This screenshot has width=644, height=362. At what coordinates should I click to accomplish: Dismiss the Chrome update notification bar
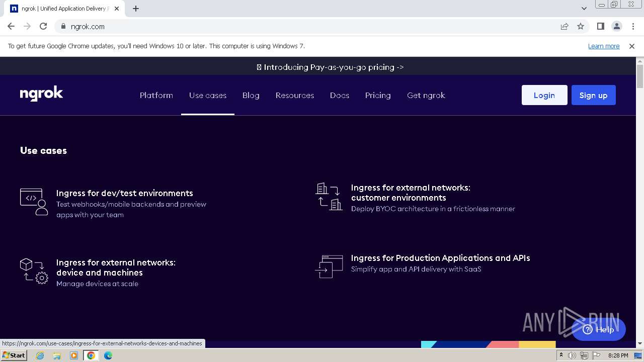pos(632,46)
